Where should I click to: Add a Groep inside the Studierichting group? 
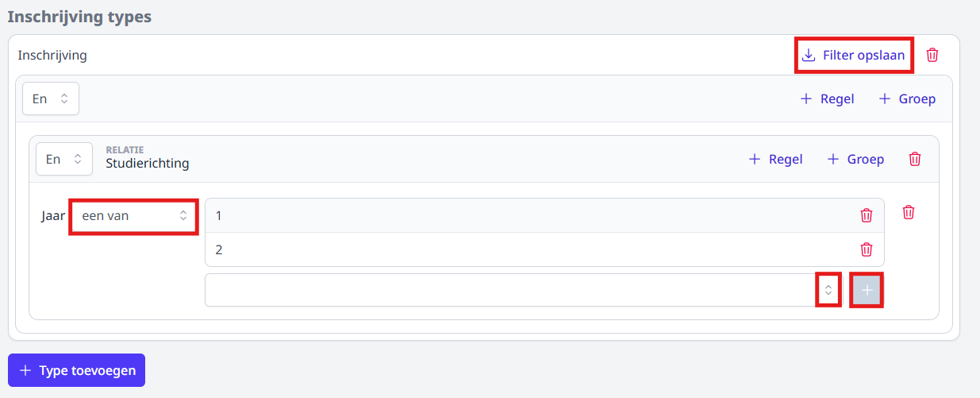855,159
